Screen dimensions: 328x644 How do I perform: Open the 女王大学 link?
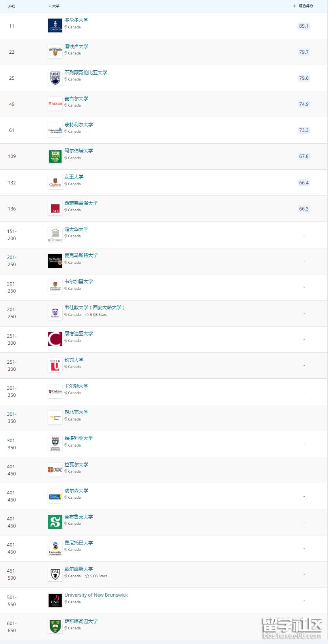point(74,177)
